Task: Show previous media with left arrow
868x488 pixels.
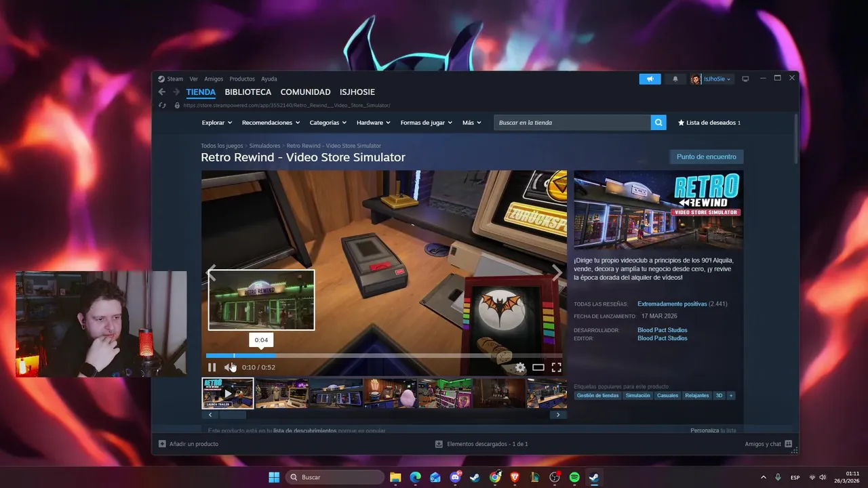Action: (x=211, y=272)
